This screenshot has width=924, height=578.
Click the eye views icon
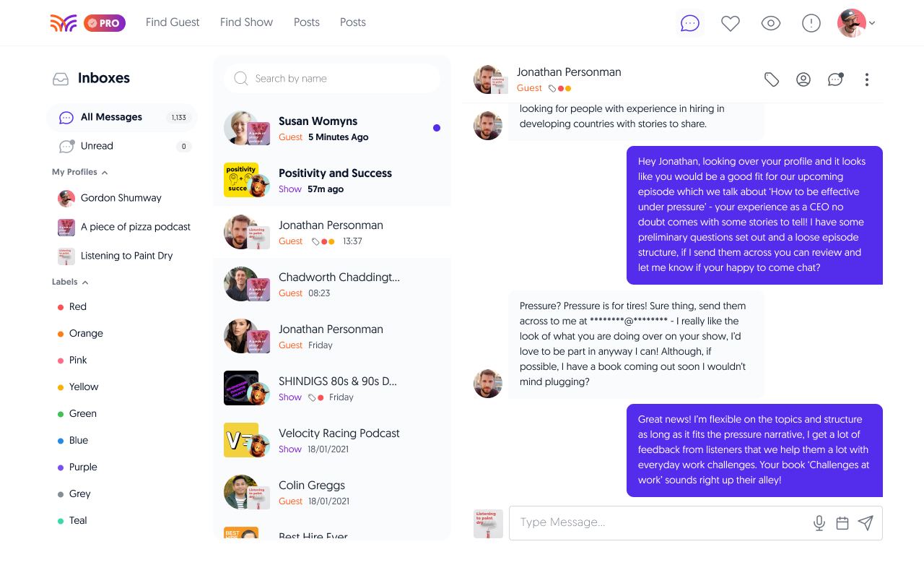(x=771, y=23)
